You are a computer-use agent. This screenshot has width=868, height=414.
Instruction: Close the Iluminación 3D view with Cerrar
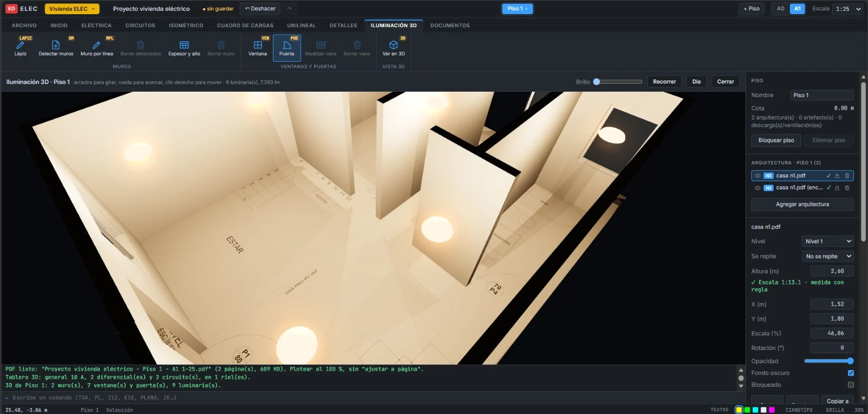(725, 82)
